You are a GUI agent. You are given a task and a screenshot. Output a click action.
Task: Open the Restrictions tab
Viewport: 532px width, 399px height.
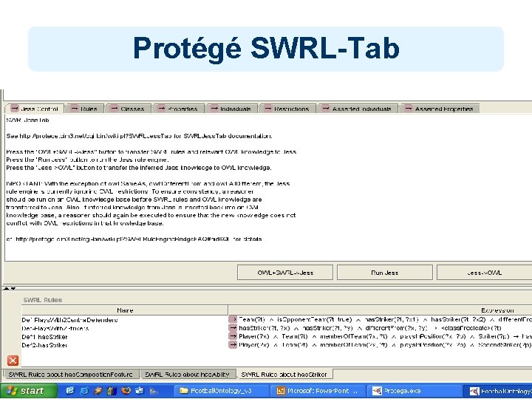(x=287, y=109)
